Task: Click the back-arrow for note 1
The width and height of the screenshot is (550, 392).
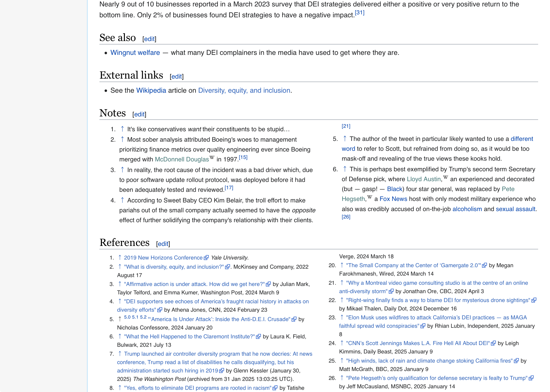Action: [122, 129]
